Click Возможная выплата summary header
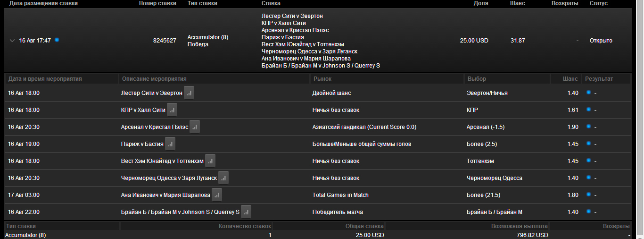The height and width of the screenshot is (239, 644). point(519,227)
